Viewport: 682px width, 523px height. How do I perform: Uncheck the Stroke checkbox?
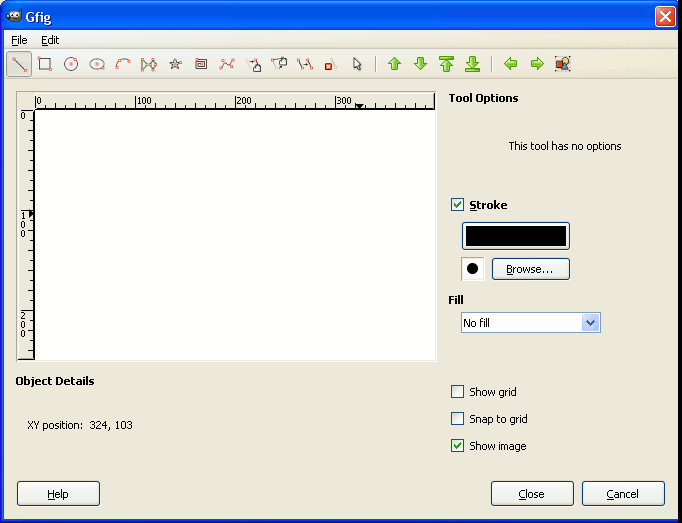point(457,205)
